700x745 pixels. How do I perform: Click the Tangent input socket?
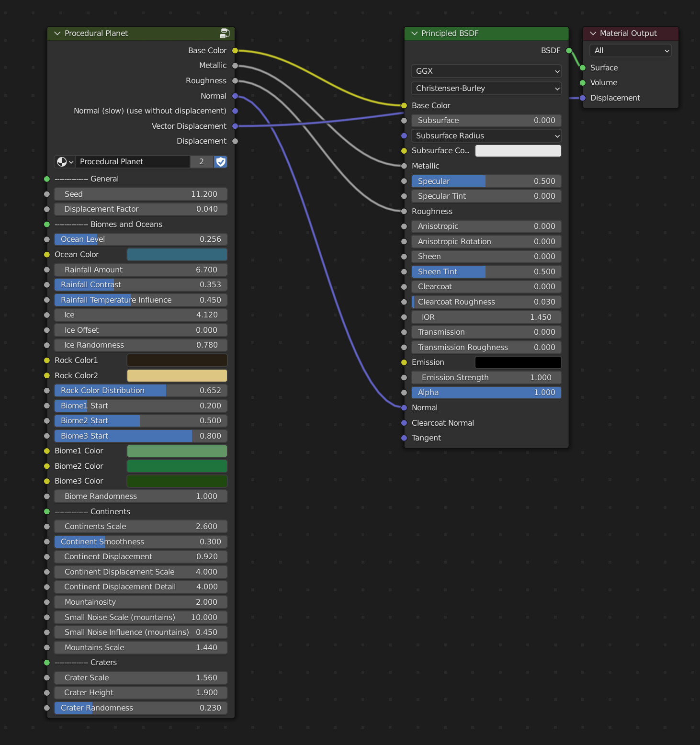404,438
